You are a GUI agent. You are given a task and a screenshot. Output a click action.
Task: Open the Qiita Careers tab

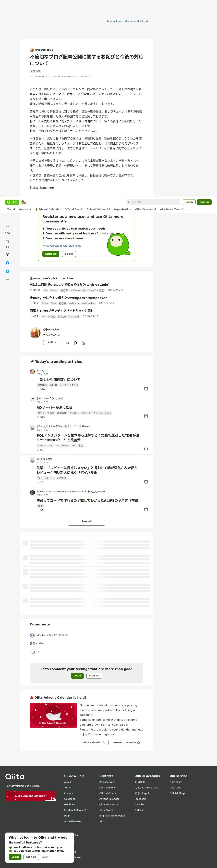(146, 209)
